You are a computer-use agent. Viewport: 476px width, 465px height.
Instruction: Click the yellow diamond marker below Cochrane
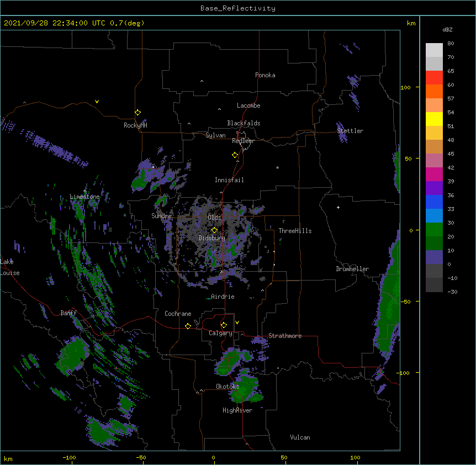[x=188, y=326]
